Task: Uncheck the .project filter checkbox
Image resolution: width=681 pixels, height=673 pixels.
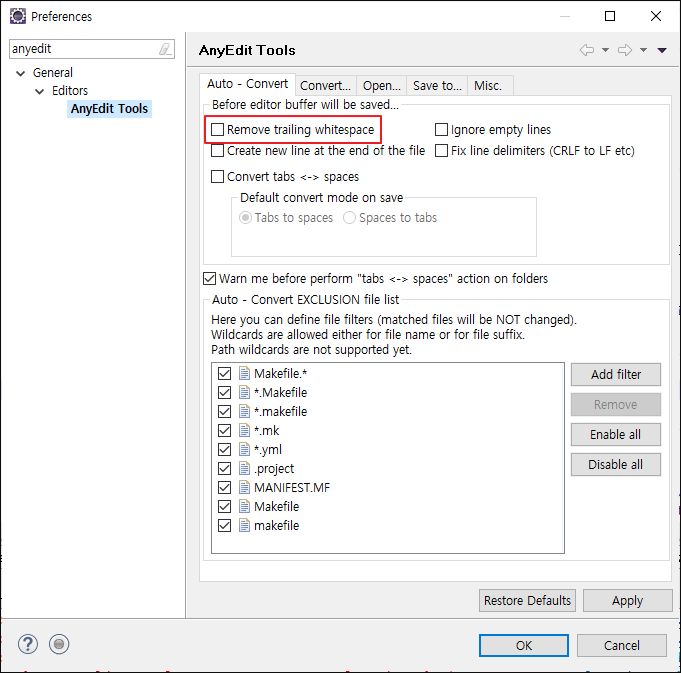Action: 225,468
